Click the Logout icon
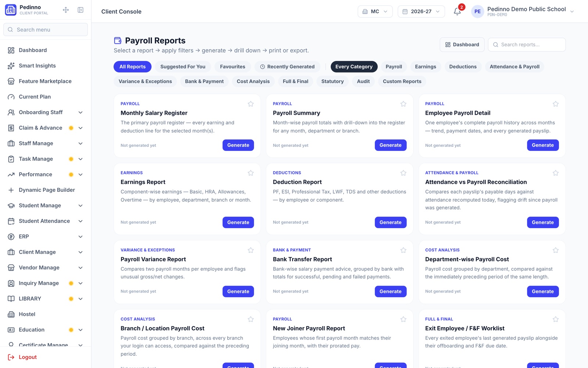Viewport: 588px width, 368px height. tap(11, 357)
